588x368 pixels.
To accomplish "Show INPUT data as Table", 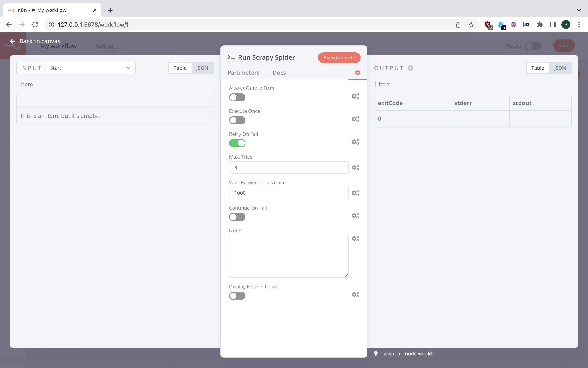I will click(180, 68).
